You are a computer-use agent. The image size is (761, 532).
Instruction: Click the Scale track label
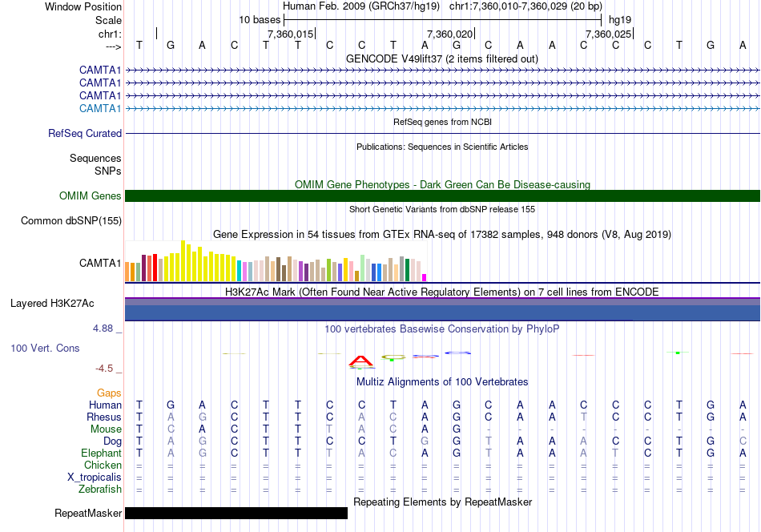[108, 20]
